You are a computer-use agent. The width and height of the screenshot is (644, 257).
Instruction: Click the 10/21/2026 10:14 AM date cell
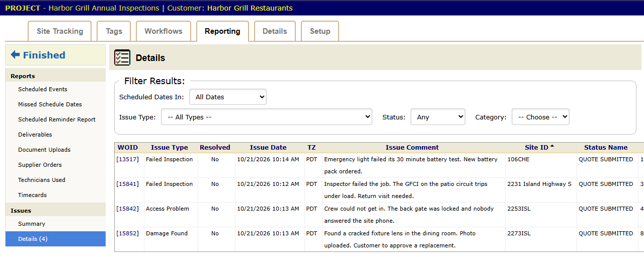268,159
